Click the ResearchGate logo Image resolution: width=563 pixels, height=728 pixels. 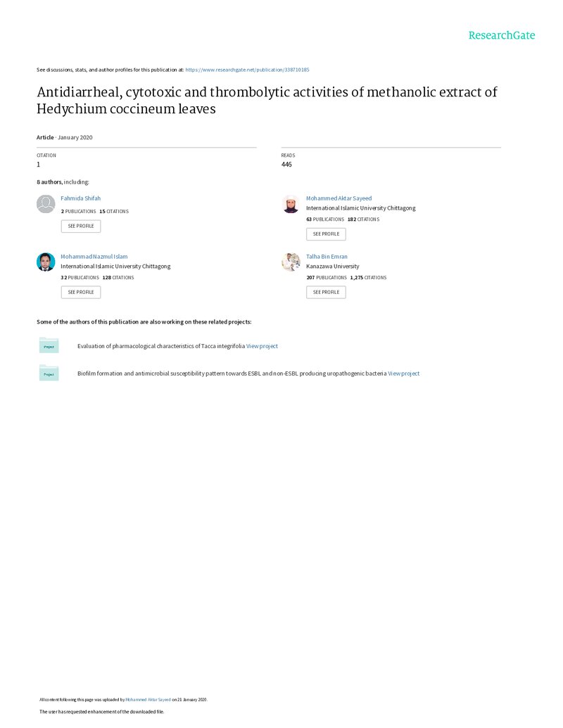[x=502, y=35]
